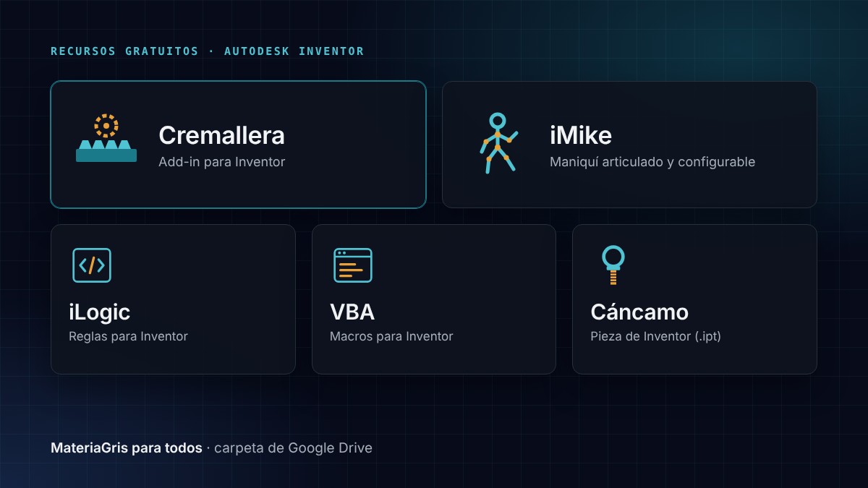The image size is (868, 488).
Task: Click 'Pieza de Inventor (.ipt)' text
Action: coord(655,336)
